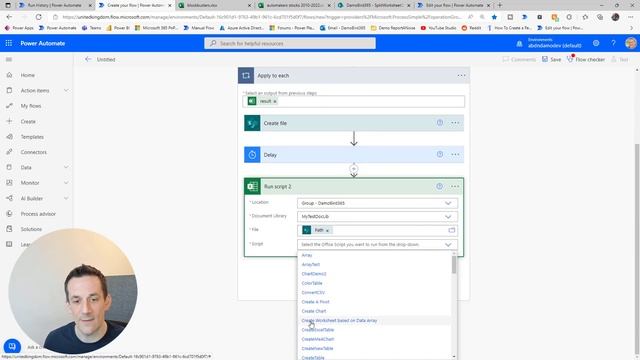
Task: Open the chatbot bubble at bottom left
Action: pos(12,346)
